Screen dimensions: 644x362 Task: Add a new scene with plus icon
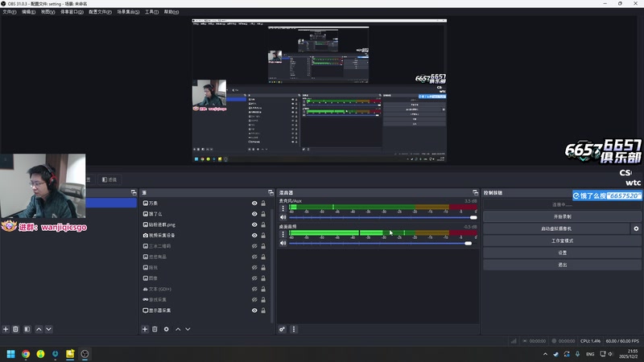pyautogui.click(x=6, y=329)
